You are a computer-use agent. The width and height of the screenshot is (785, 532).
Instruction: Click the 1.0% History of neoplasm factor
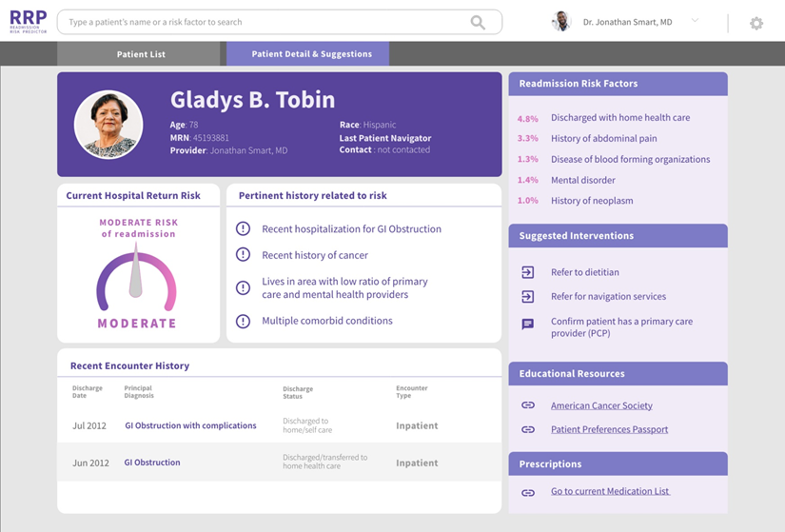coord(575,201)
